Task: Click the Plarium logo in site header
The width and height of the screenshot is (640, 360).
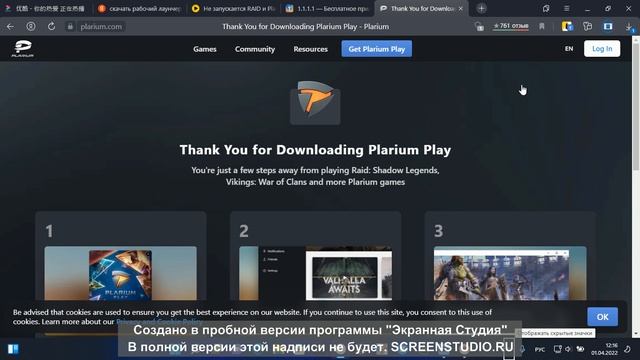Action: [x=23, y=49]
